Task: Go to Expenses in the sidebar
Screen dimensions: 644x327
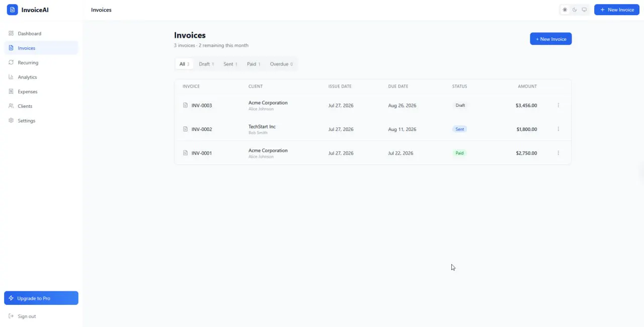Action: coord(41,92)
